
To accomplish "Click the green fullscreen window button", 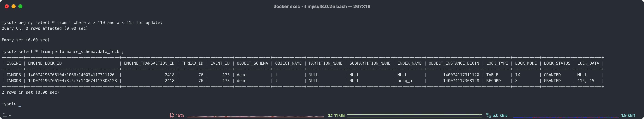I will pos(21,6).
